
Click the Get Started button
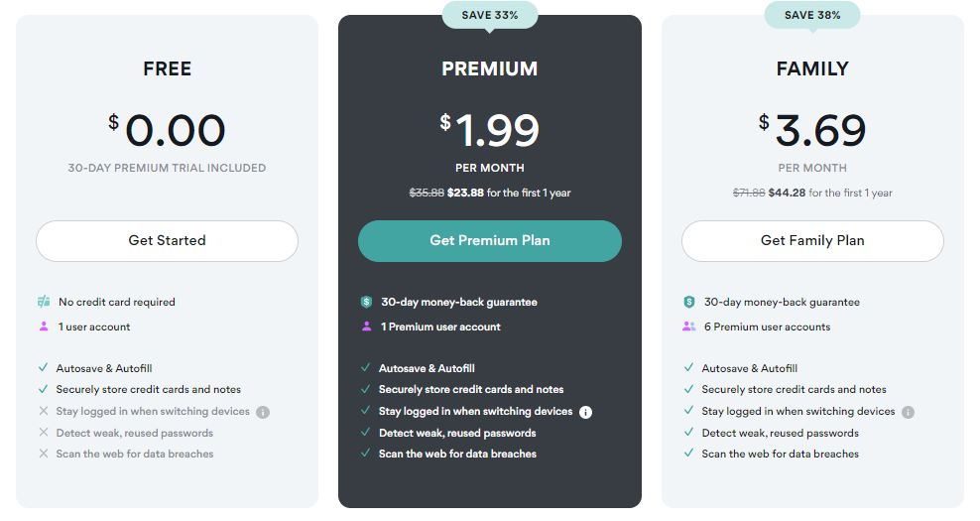tap(167, 241)
